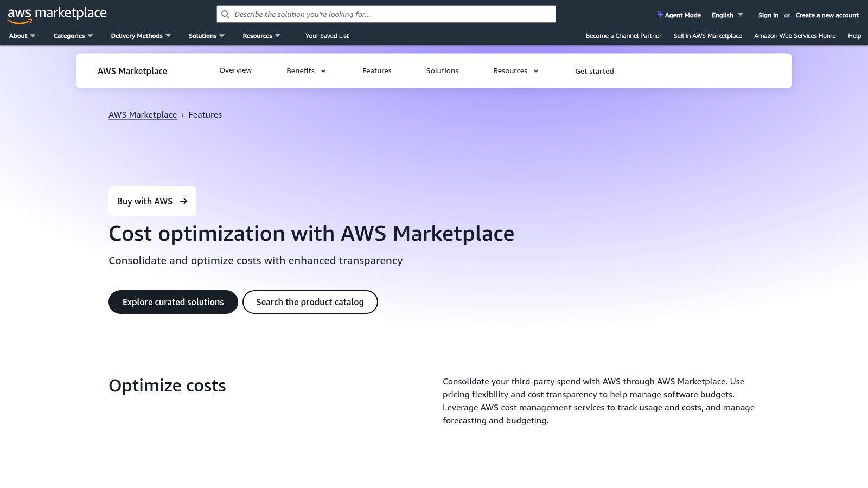Expand the Benefits chevron in the page nav

point(323,71)
